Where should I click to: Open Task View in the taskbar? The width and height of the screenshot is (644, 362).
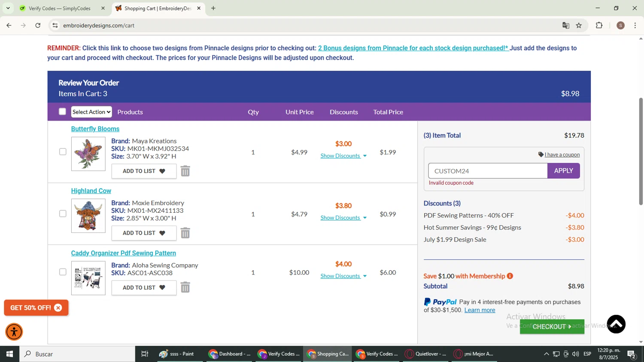[145, 354]
